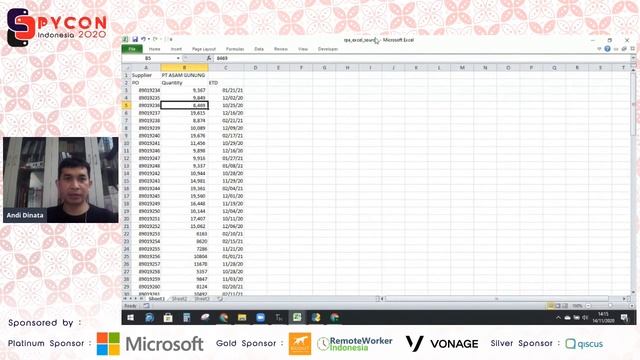This screenshot has height=360, width=640.
Task: Click the first-sheet navigation arrow
Action: 125,299
